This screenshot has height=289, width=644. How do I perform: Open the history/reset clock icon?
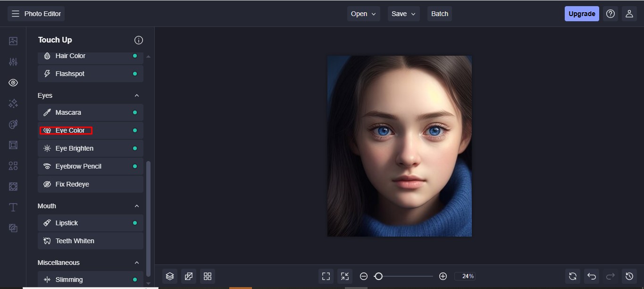pos(629,276)
